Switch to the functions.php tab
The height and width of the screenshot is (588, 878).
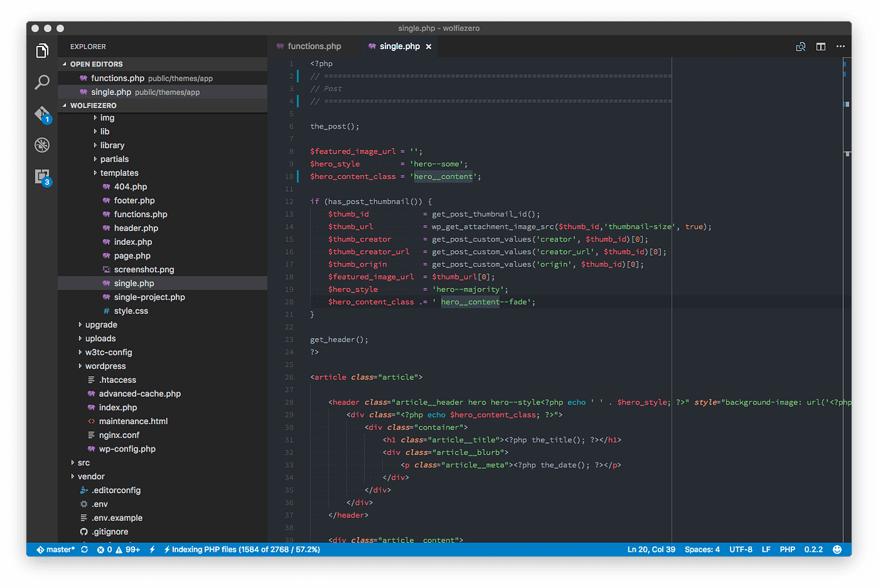314,47
